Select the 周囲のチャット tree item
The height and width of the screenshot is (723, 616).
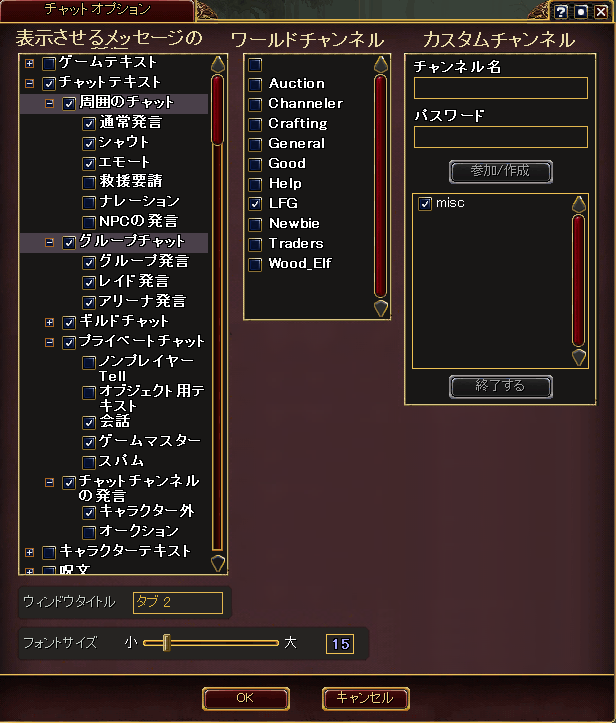tap(126, 102)
